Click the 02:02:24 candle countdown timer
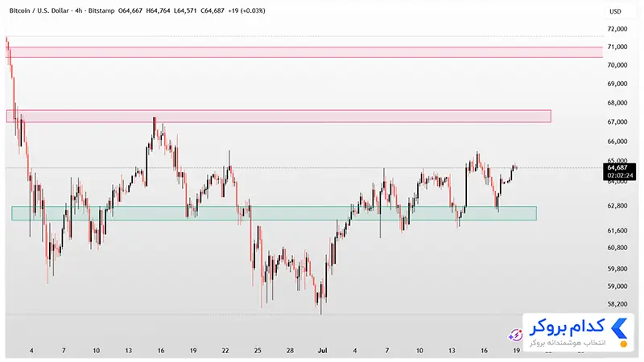 tap(620, 175)
